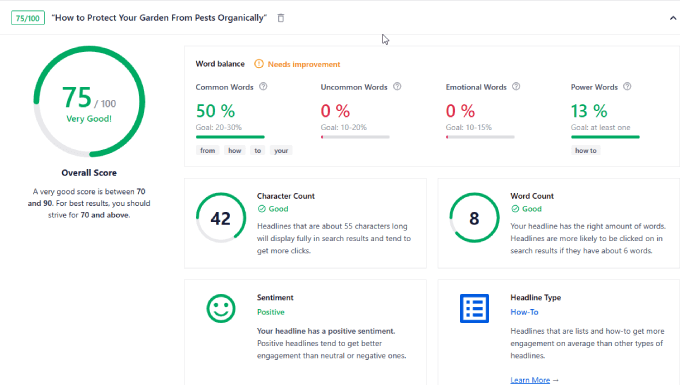Click the Word Count good checkmark icon
The width and height of the screenshot is (680, 385).
(x=515, y=209)
